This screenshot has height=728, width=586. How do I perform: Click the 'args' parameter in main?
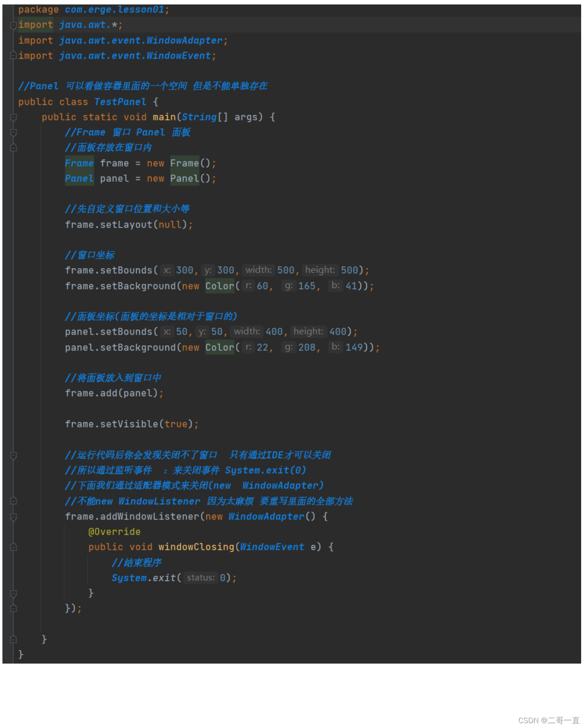(x=246, y=117)
